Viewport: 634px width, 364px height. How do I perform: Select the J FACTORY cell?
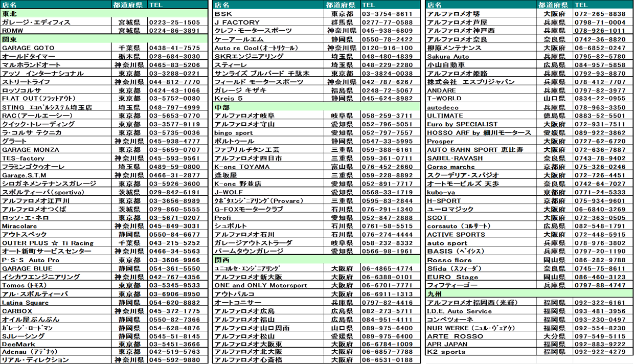[x=268, y=22]
